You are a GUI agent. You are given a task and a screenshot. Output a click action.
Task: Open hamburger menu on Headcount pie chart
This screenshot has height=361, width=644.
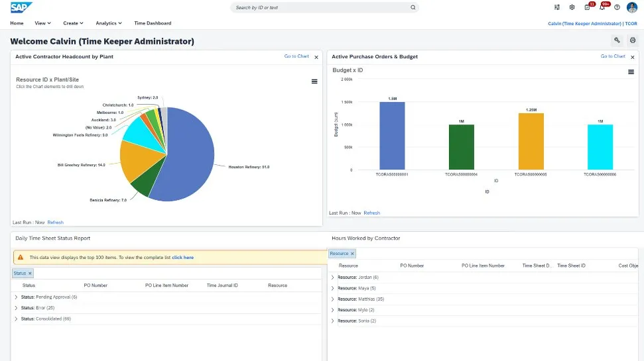[x=314, y=81]
